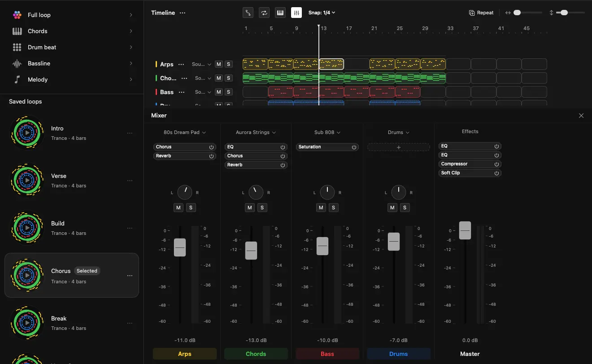Solo the Chords track in timeline
The image size is (592, 364).
pos(228,78)
